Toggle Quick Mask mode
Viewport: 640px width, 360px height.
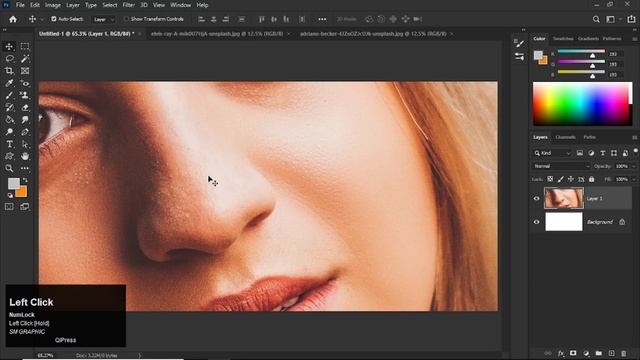tap(9, 207)
